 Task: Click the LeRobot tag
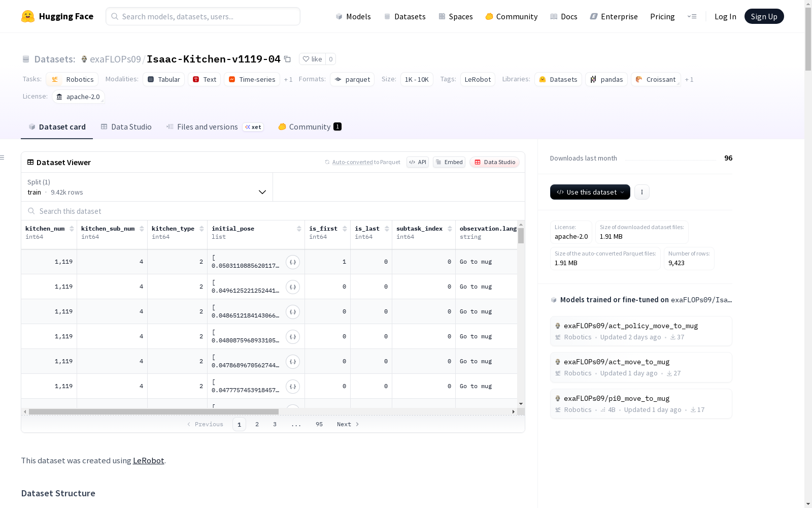coord(478,79)
